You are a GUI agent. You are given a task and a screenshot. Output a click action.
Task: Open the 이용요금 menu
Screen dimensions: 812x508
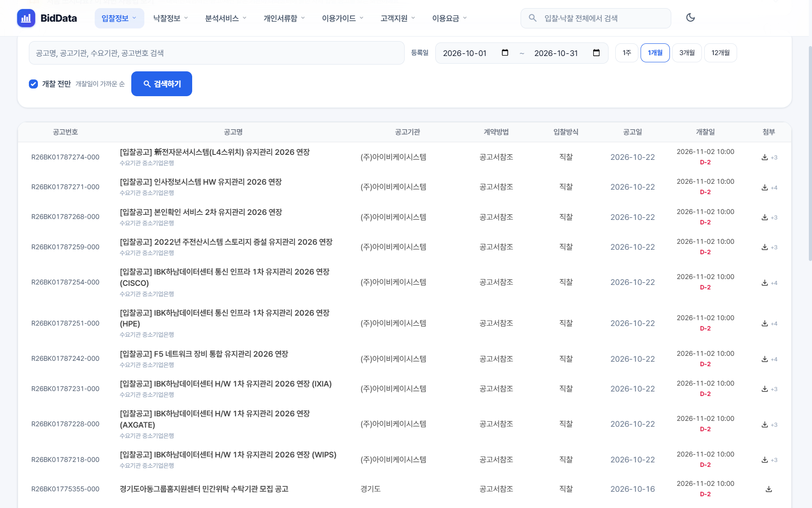coord(449,18)
